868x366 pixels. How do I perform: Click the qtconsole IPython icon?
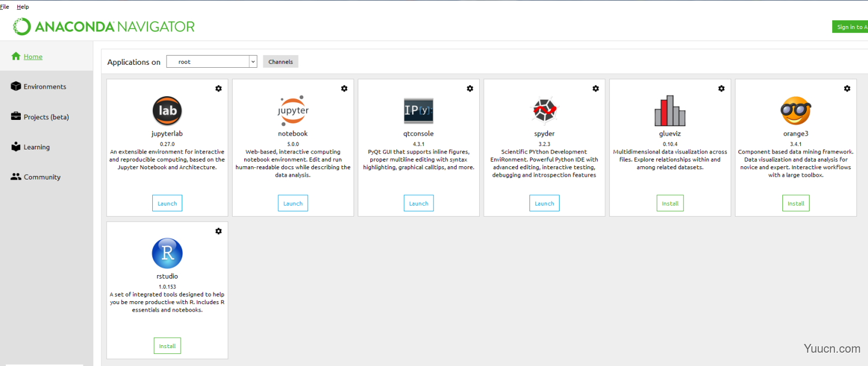pyautogui.click(x=418, y=111)
